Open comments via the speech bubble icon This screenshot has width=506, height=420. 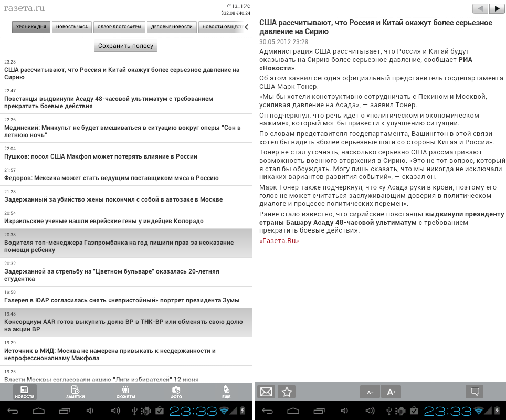475,392
